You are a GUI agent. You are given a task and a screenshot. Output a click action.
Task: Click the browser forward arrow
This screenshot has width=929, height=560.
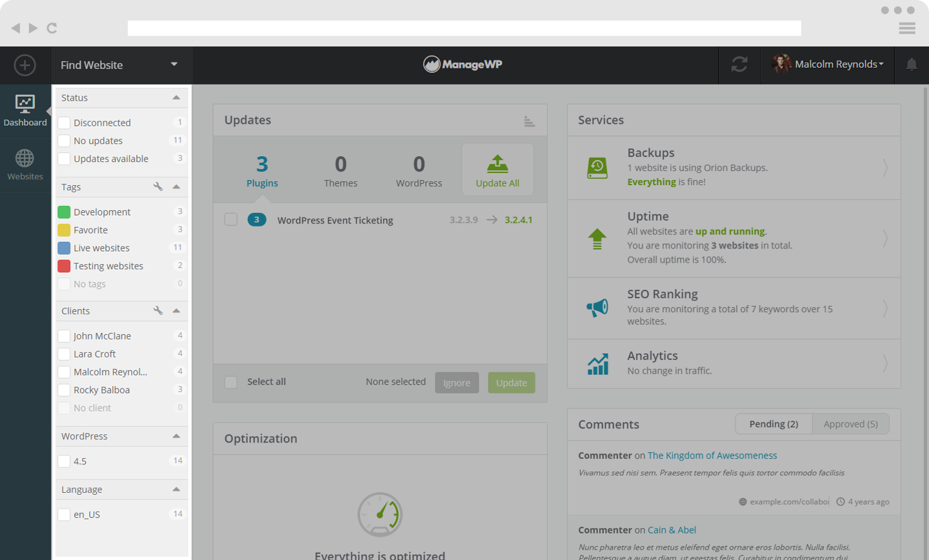pyautogui.click(x=33, y=28)
